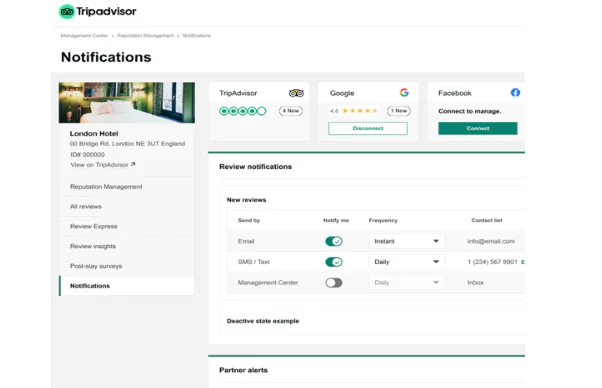Click the Google 4.6 rating number
This screenshot has height=388, width=602.
pyautogui.click(x=334, y=111)
